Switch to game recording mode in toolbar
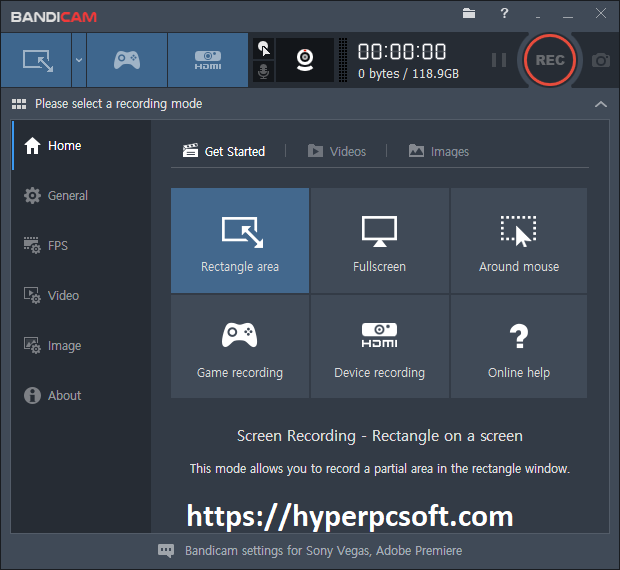 (x=127, y=60)
